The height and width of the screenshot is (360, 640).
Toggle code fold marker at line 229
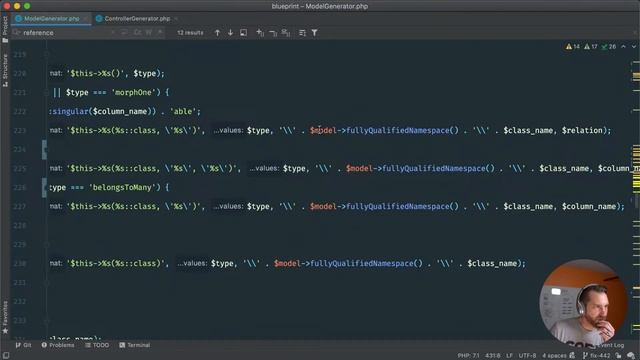pyautogui.click(x=46, y=244)
